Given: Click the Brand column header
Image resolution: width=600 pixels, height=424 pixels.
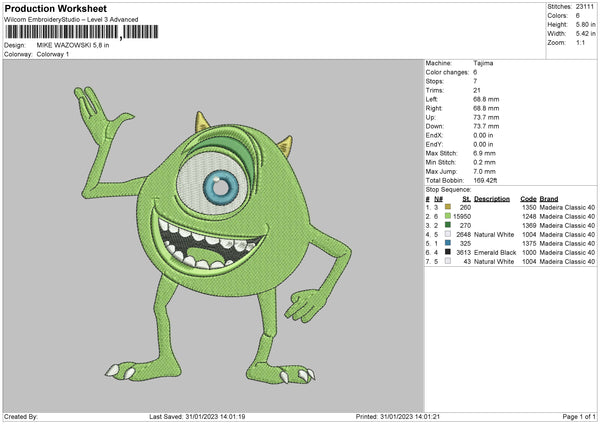Looking at the screenshot, I should (x=550, y=198).
